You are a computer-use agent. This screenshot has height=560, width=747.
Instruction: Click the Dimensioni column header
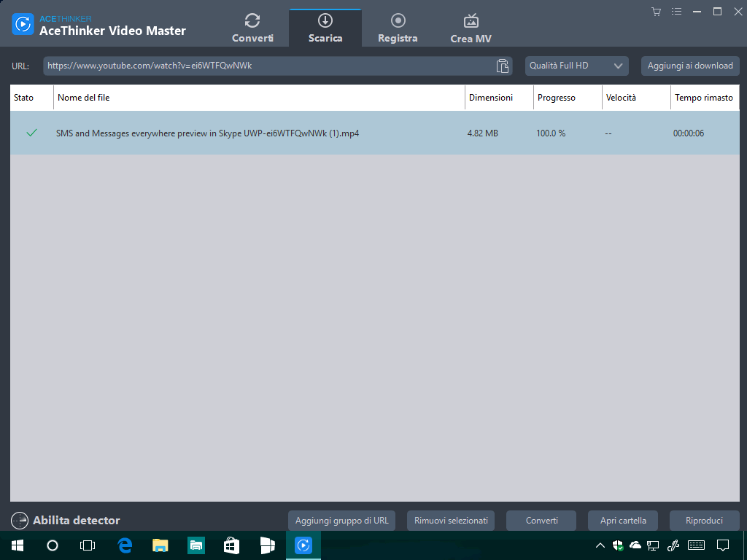point(499,98)
